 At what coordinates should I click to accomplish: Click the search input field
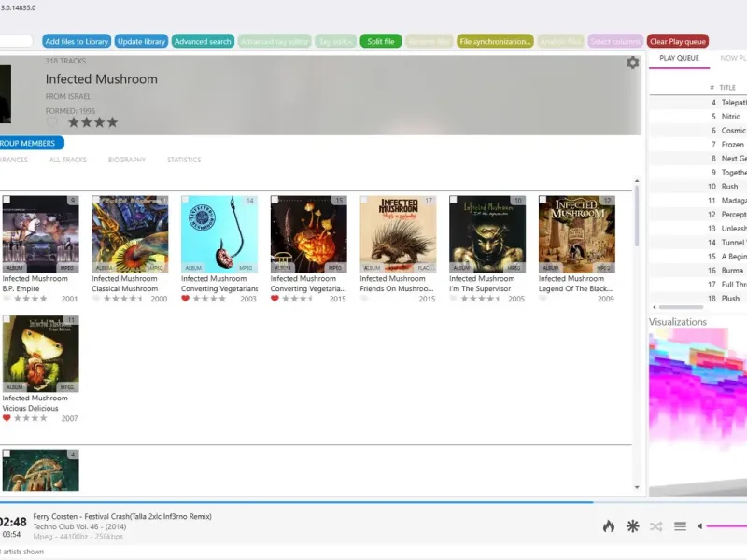click(16, 41)
